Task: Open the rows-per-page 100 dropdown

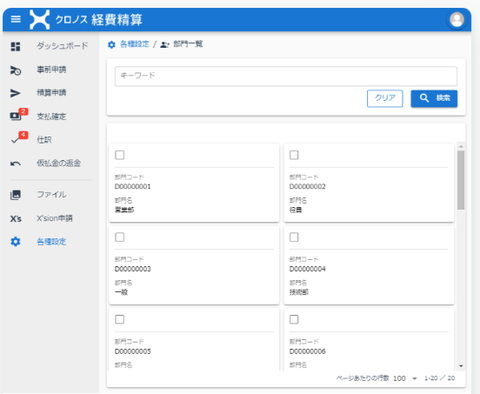Action: (405, 378)
